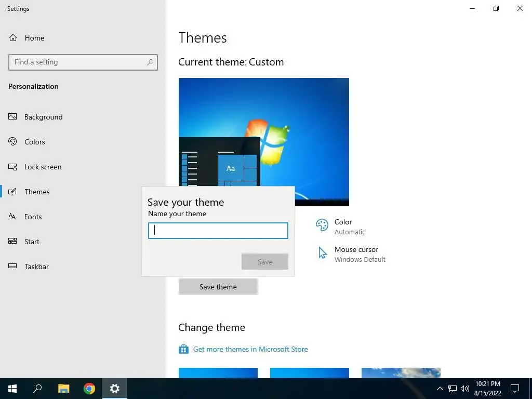This screenshot has width=532, height=399.
Task: Open the Home settings page
Action: (x=26, y=38)
